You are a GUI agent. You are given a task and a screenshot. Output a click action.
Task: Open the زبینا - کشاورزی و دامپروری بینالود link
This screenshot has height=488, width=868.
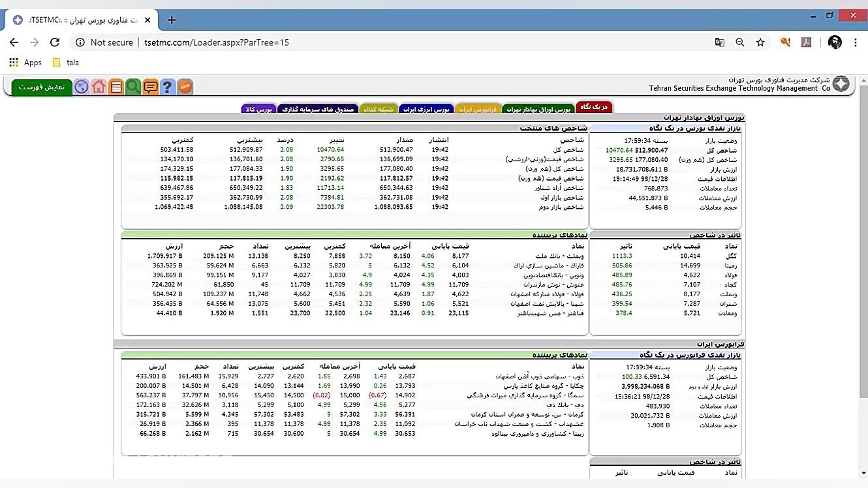click(538, 434)
